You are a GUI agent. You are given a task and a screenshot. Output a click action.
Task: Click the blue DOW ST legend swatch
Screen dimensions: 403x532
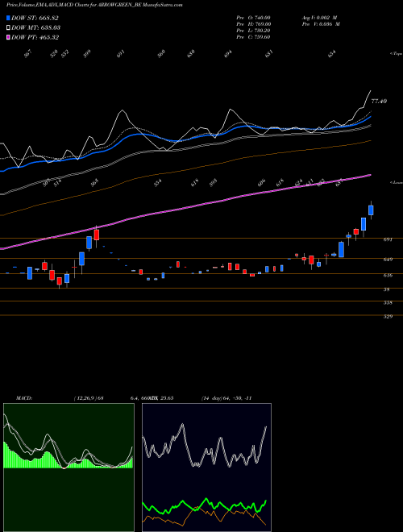[x=8, y=18]
